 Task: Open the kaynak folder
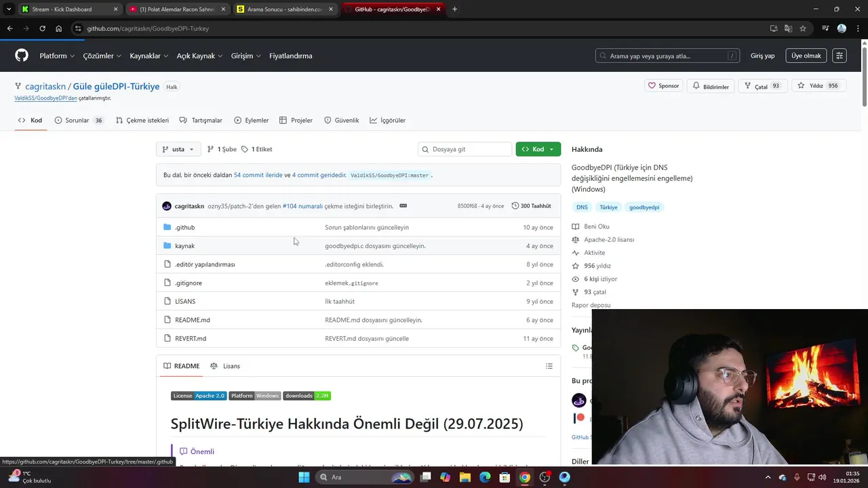click(184, 245)
